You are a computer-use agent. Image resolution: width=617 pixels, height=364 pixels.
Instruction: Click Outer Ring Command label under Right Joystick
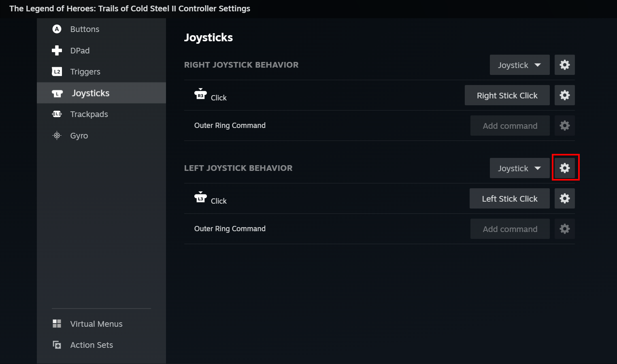[x=230, y=126]
